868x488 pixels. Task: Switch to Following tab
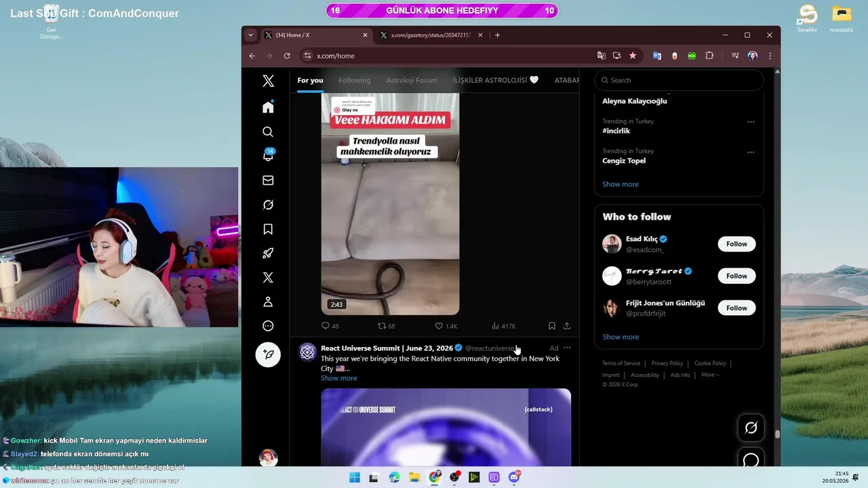(x=355, y=80)
